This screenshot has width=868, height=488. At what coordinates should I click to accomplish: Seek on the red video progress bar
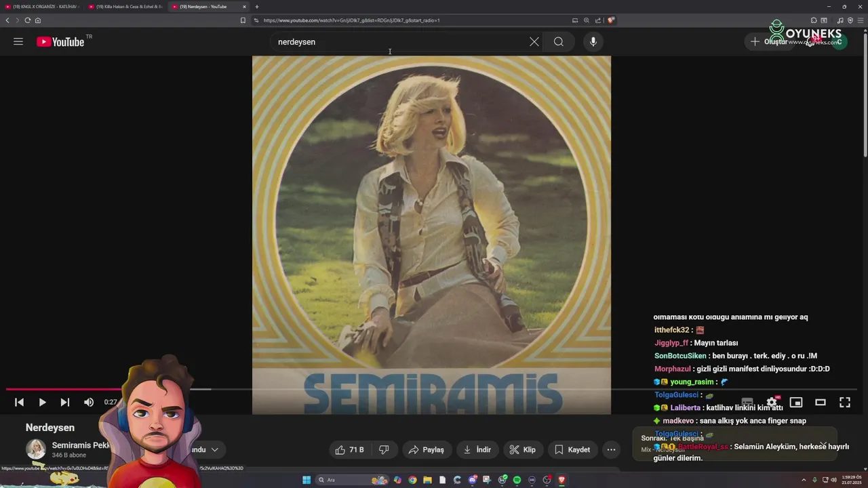click(x=64, y=389)
